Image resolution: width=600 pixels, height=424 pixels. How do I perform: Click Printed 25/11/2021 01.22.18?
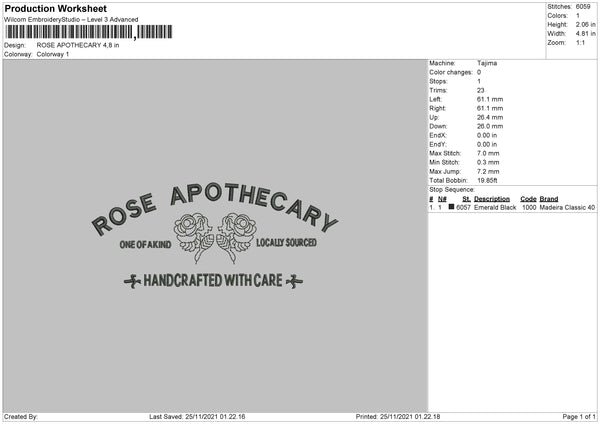(398, 416)
